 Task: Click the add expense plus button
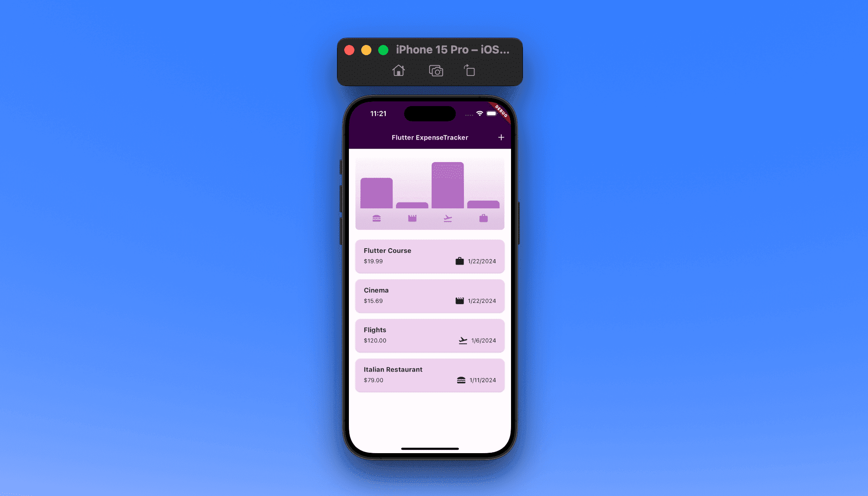[x=501, y=137]
